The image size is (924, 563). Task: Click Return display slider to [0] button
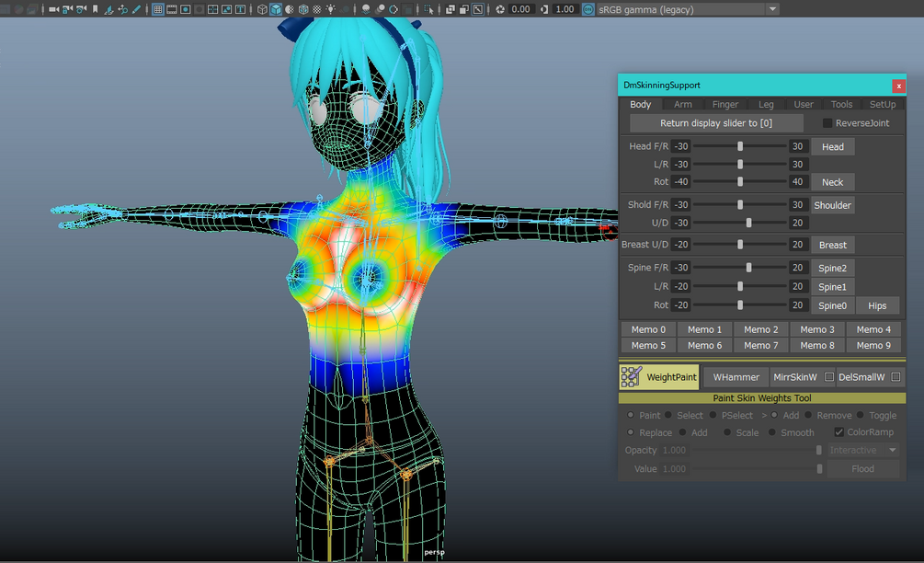(716, 122)
